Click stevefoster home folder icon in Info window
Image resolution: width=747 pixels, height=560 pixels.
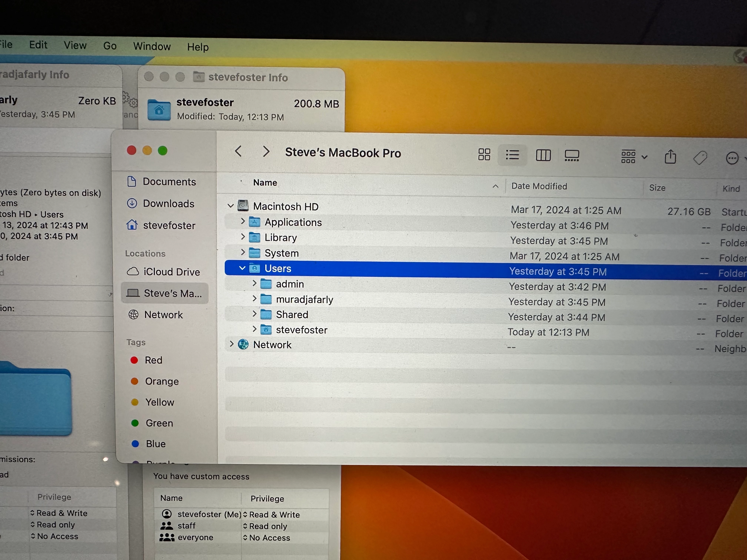click(159, 110)
